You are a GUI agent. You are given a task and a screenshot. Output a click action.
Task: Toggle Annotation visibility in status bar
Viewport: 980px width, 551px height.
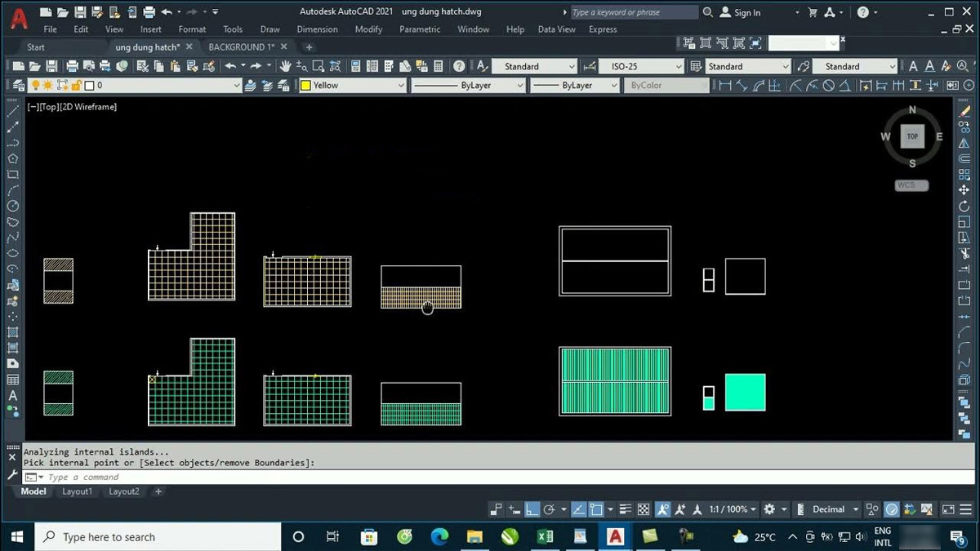(663, 509)
